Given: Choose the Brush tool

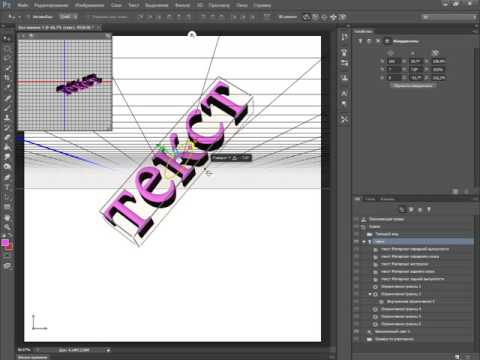Looking at the screenshot, I should [x=7, y=107].
